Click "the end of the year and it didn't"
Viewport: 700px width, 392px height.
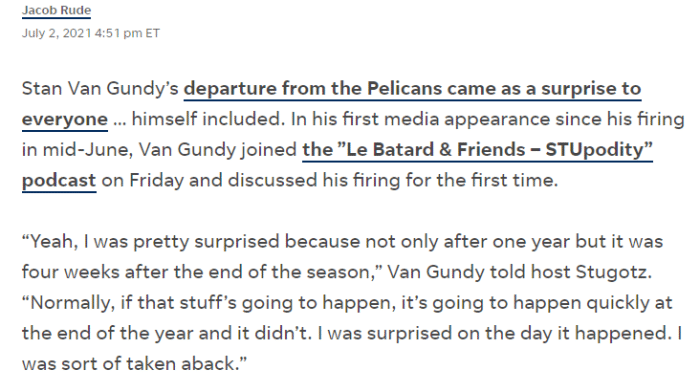165,333
